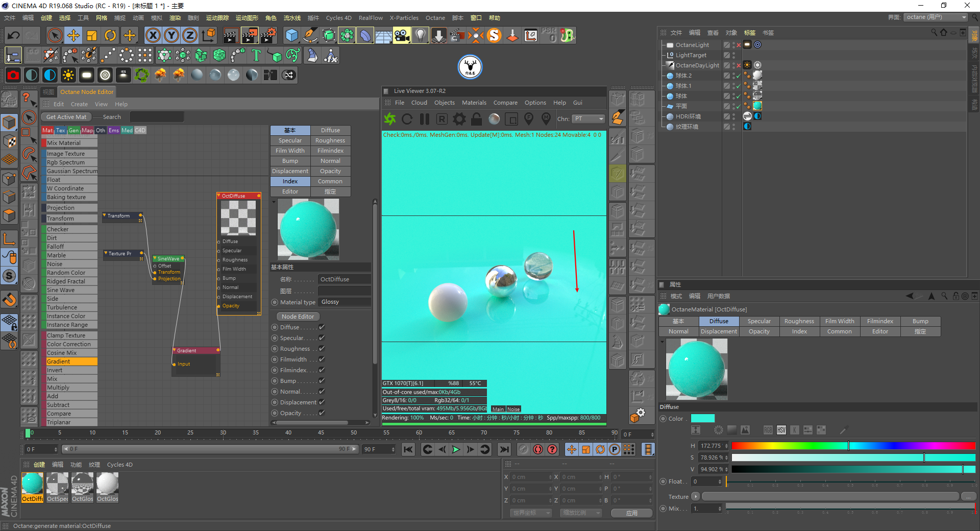
Task: Select the Specular tab in Attributes panel
Action: point(759,321)
